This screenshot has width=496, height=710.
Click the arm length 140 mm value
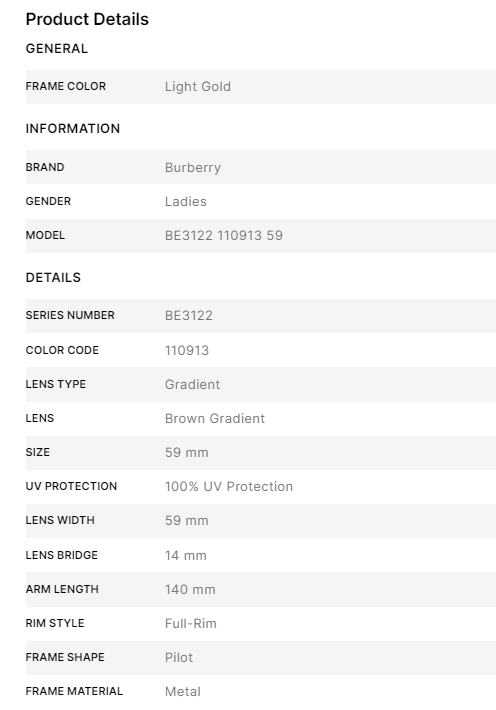point(190,590)
